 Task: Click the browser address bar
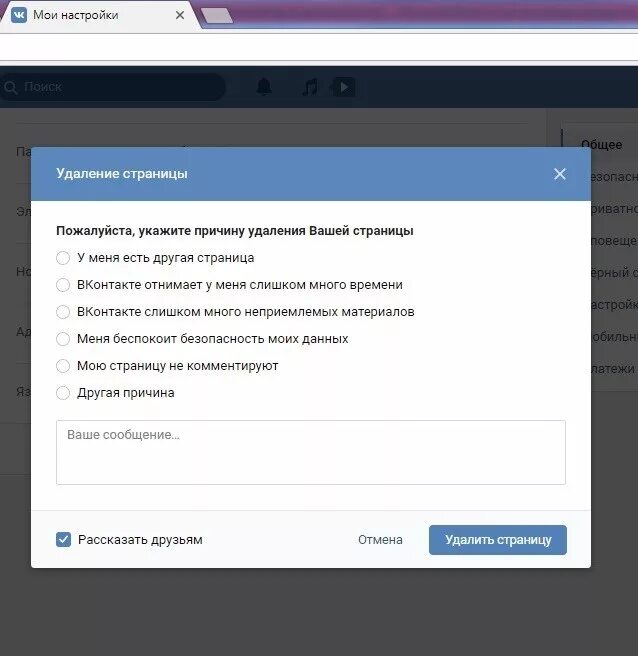319,47
